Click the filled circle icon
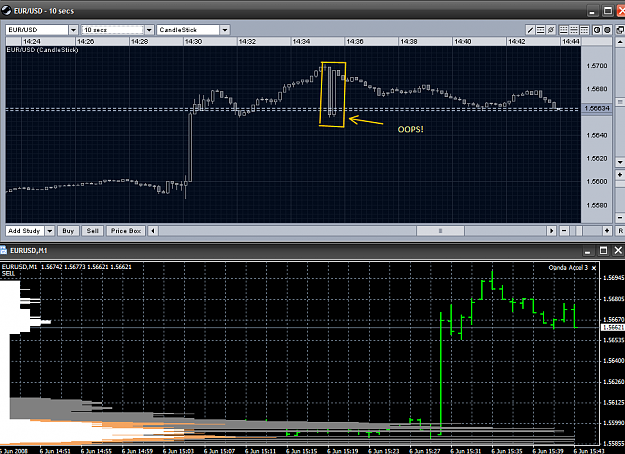625x454 pixels. pos(607,30)
